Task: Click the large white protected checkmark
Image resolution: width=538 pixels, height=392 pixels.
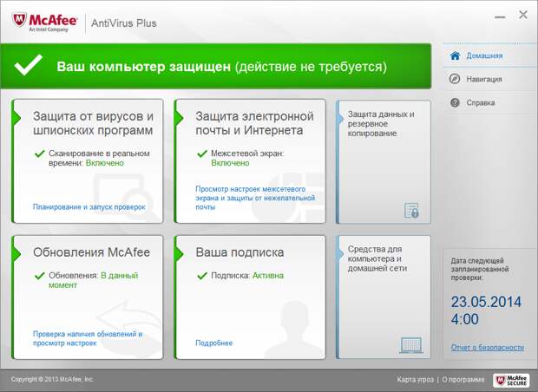Action: (x=29, y=65)
